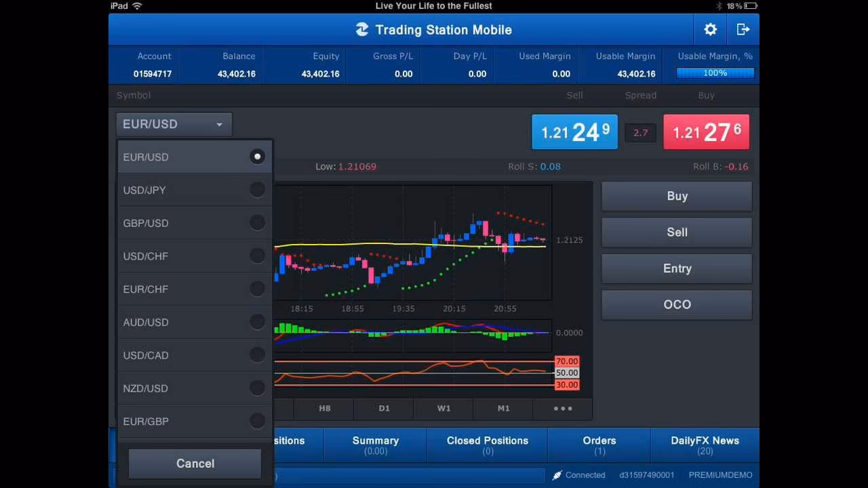Tap the 50.00 RSI level label
Screen dimensions: 868x488
click(x=567, y=373)
